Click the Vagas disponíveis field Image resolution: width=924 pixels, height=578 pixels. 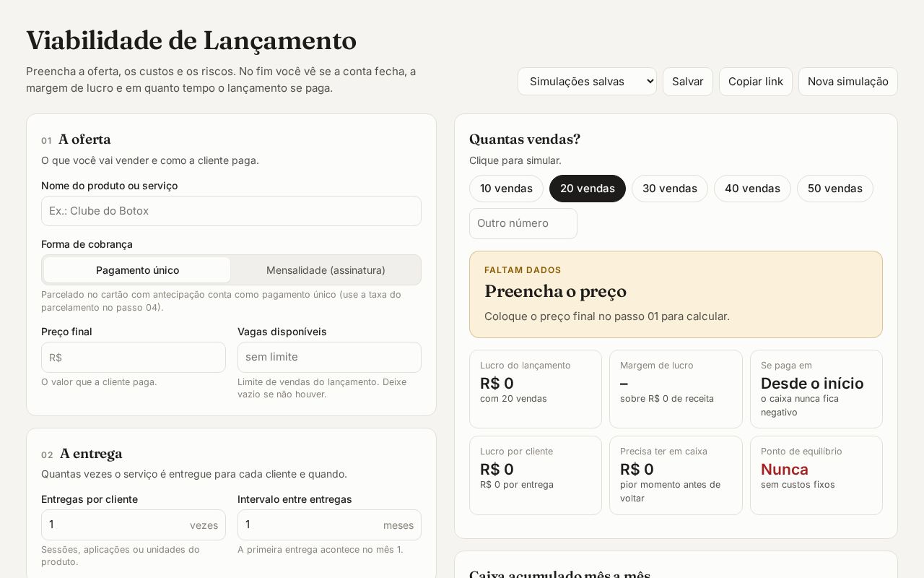point(329,358)
